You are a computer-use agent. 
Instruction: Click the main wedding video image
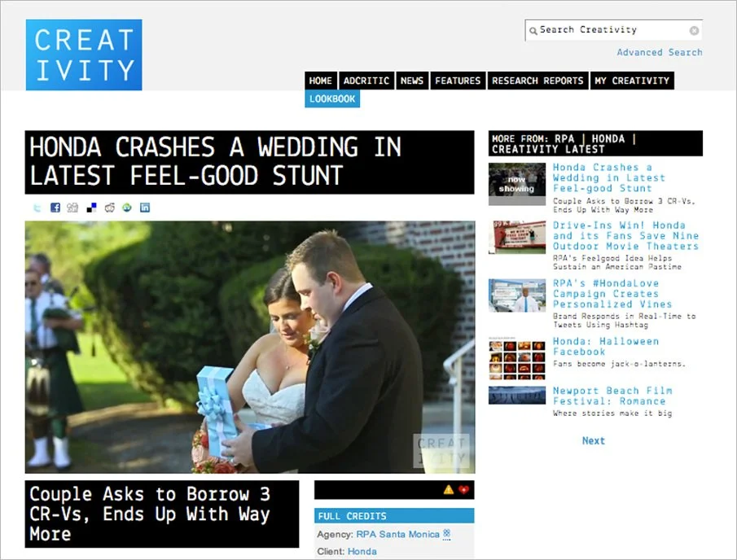(250, 347)
